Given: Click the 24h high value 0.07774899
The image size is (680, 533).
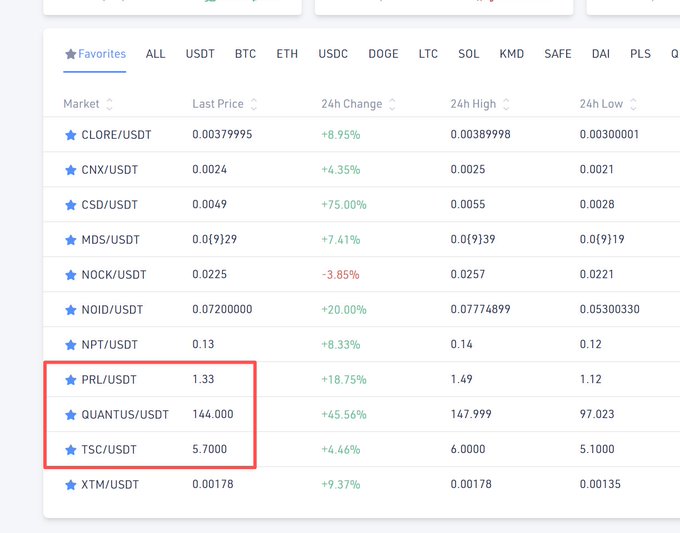Looking at the screenshot, I should [481, 309].
